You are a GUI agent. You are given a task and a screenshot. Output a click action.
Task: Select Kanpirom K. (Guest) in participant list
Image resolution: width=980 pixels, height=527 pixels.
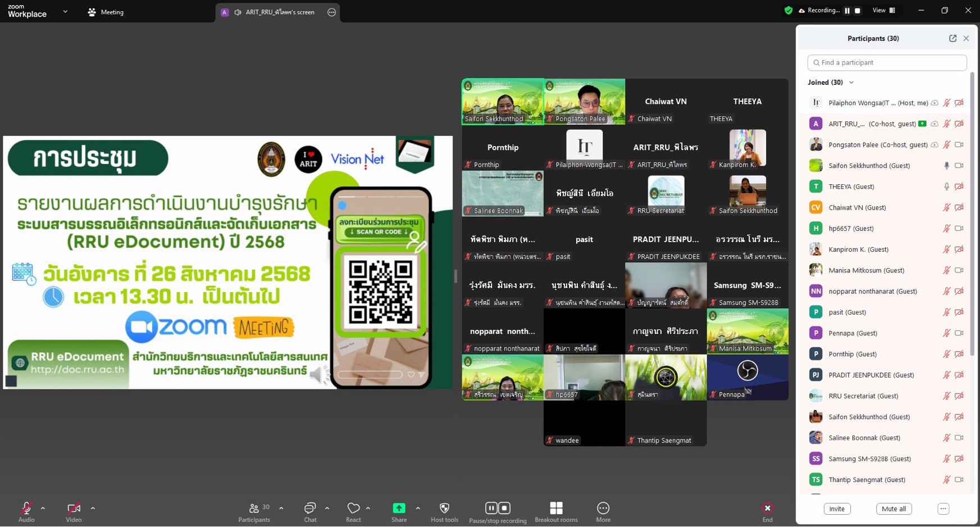coord(886,249)
